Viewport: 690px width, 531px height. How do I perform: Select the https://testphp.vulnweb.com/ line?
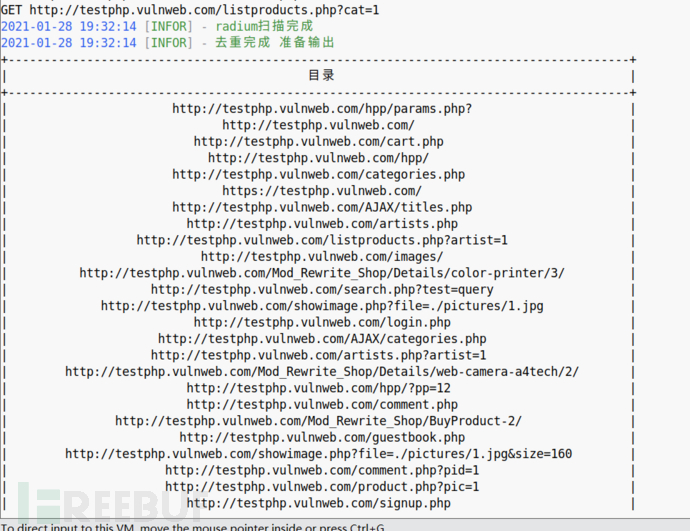[x=322, y=191]
